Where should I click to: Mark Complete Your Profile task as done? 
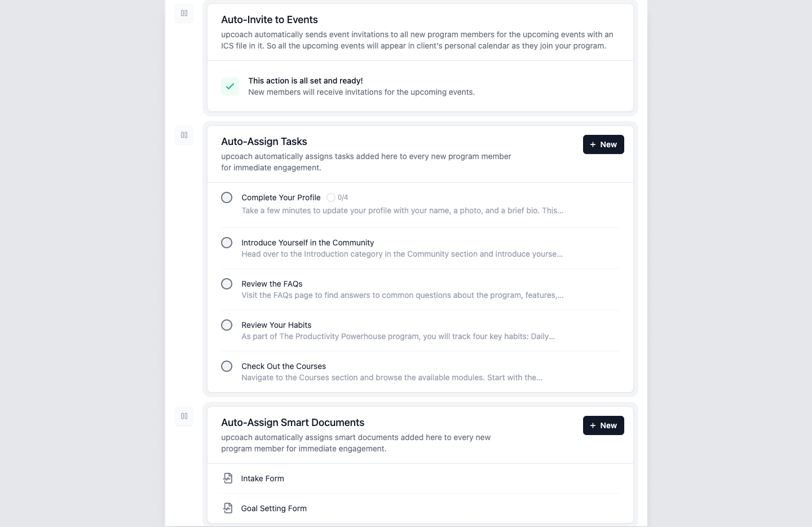click(227, 197)
